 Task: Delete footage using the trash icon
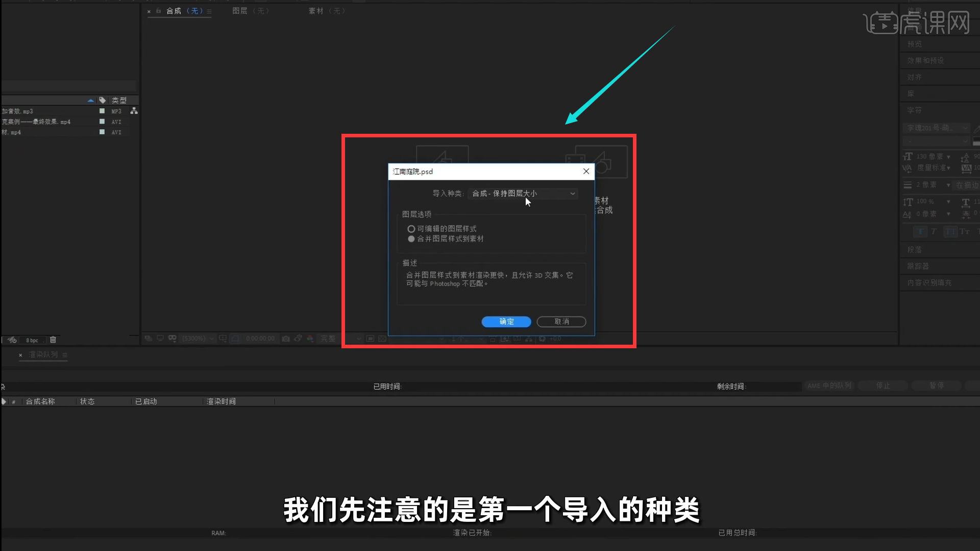(53, 340)
